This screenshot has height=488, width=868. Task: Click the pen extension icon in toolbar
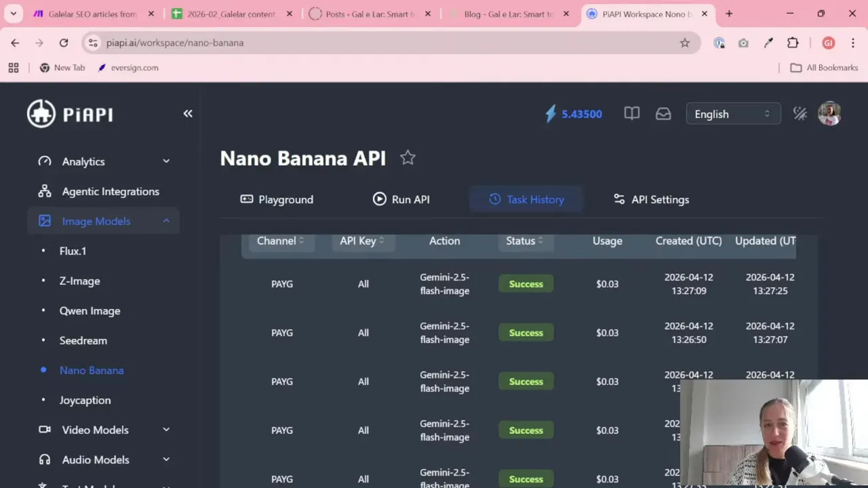click(x=768, y=43)
